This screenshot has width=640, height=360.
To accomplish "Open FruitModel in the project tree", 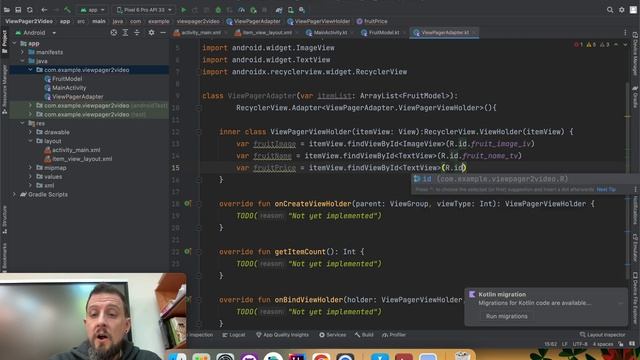I will tap(67, 79).
